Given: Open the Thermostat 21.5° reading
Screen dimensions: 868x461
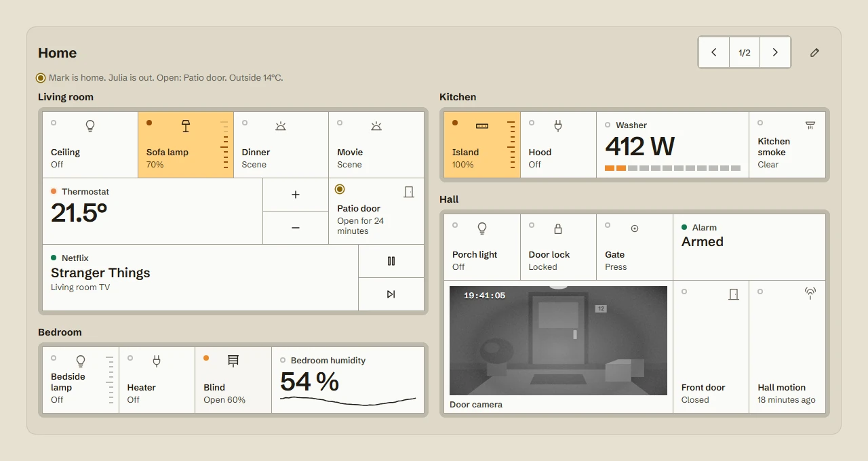Looking at the screenshot, I should pos(153,211).
